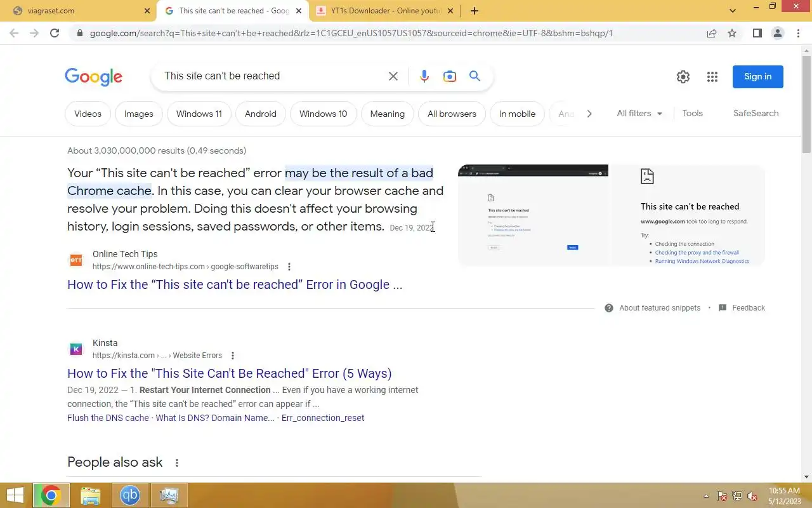Select the Images filter chip

(x=139, y=114)
